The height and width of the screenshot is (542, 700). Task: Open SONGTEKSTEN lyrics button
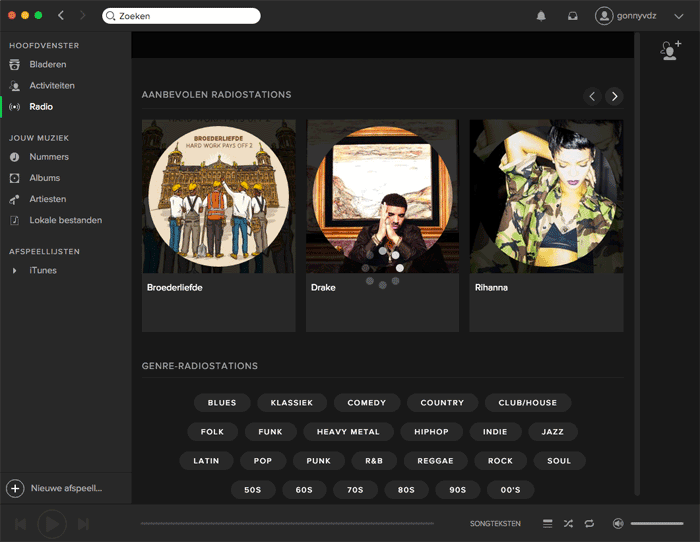tap(495, 524)
